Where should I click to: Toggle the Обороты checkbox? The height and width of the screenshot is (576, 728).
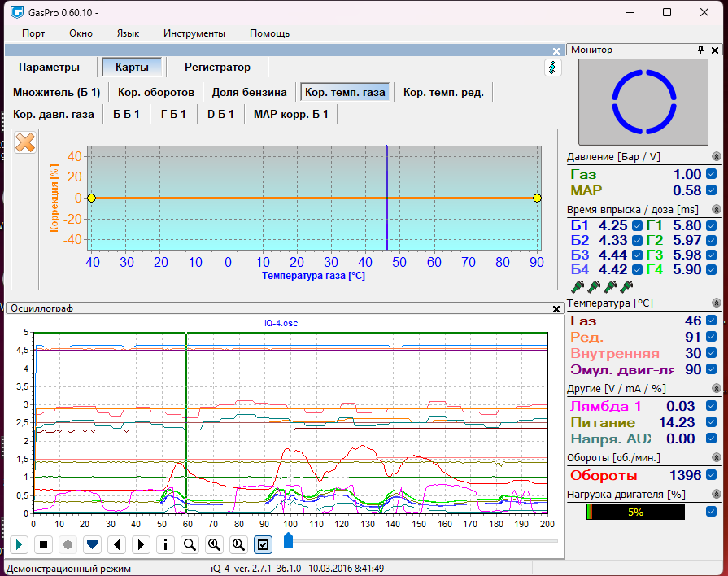coord(712,475)
